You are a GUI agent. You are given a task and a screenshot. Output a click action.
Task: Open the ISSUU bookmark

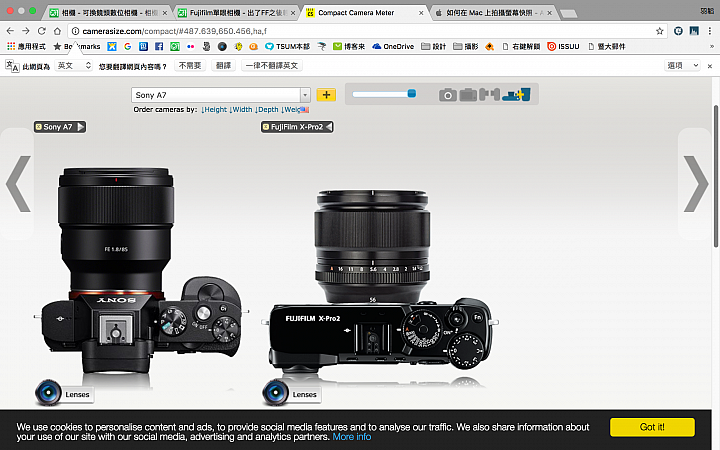(x=563, y=46)
